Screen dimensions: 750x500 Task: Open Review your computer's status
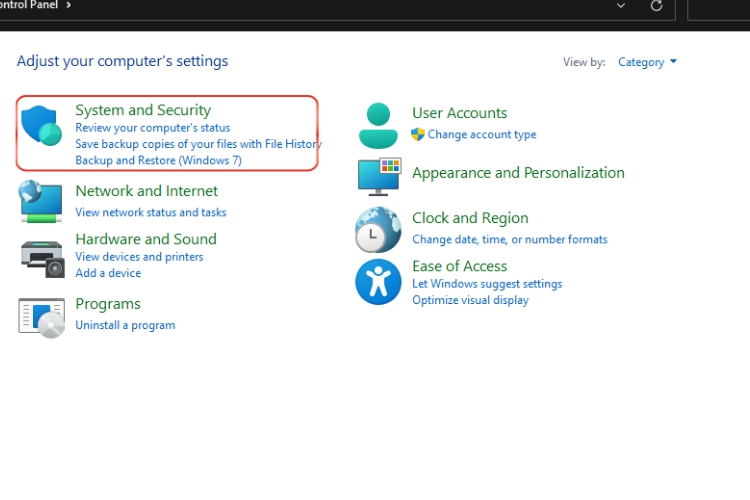(x=152, y=128)
